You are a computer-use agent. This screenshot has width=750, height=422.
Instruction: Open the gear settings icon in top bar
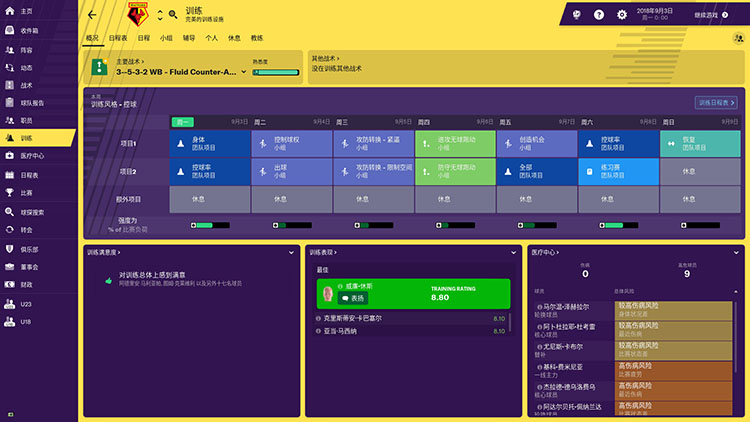click(x=622, y=15)
